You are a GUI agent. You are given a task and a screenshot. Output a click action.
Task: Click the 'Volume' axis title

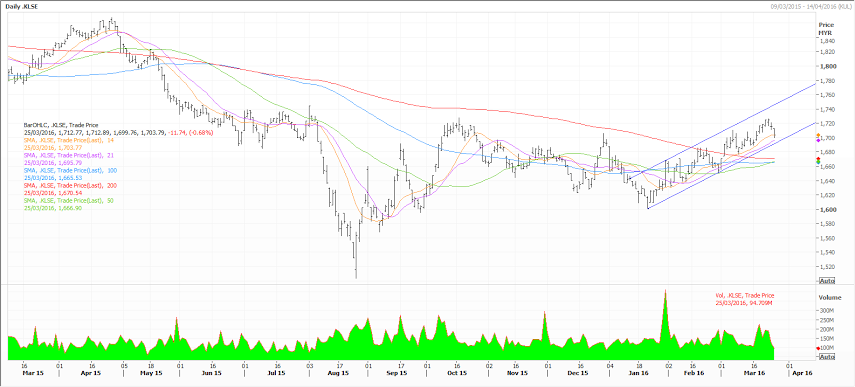click(829, 298)
